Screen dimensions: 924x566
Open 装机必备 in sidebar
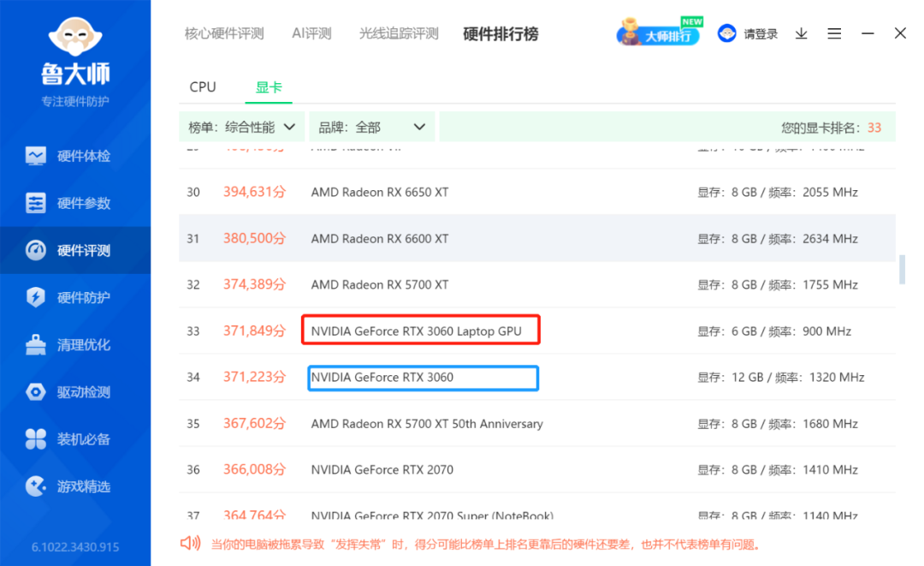pos(75,438)
